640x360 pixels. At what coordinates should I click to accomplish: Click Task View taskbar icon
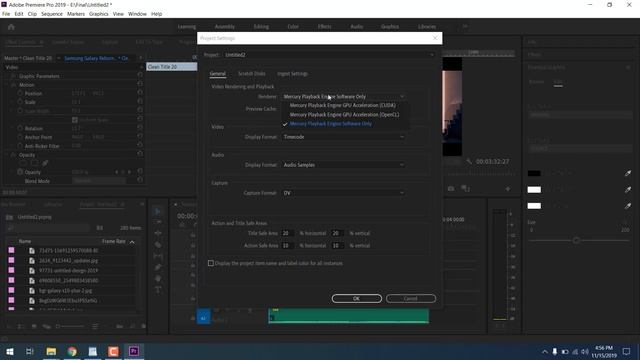pos(30,351)
